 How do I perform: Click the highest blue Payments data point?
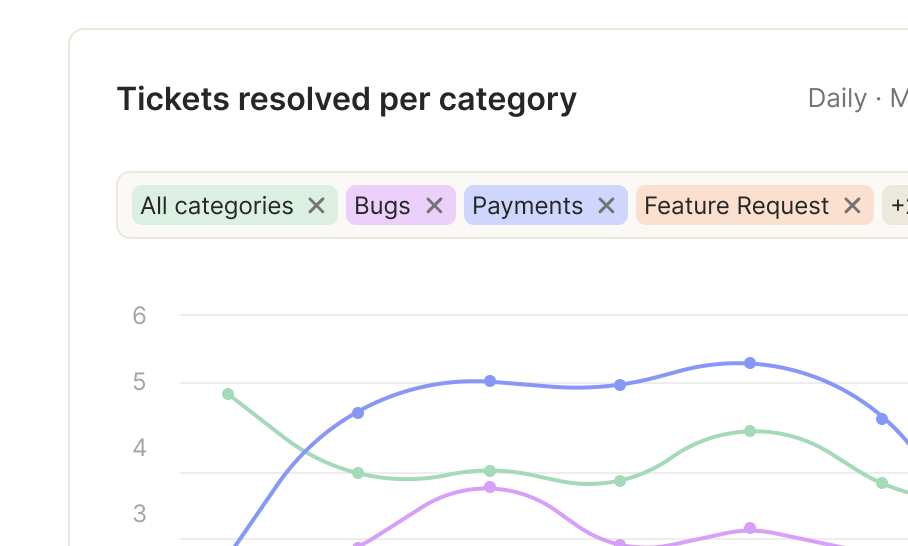[x=750, y=363]
